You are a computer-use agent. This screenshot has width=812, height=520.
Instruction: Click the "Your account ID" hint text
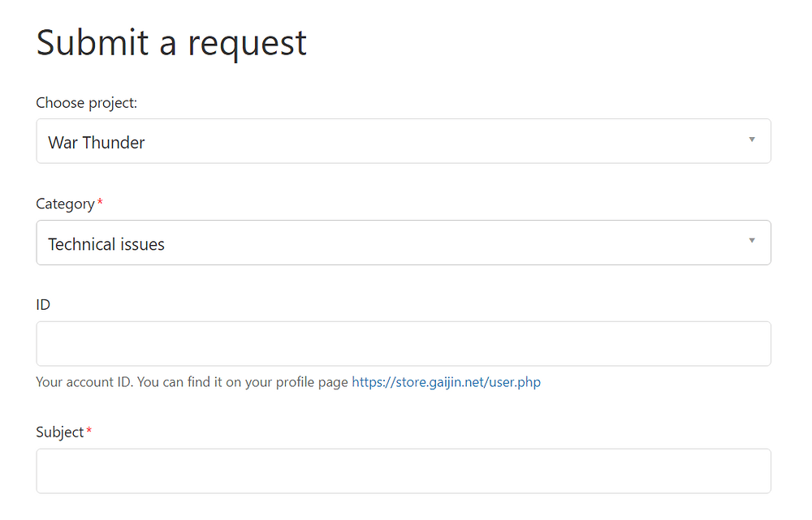pyautogui.click(x=84, y=382)
